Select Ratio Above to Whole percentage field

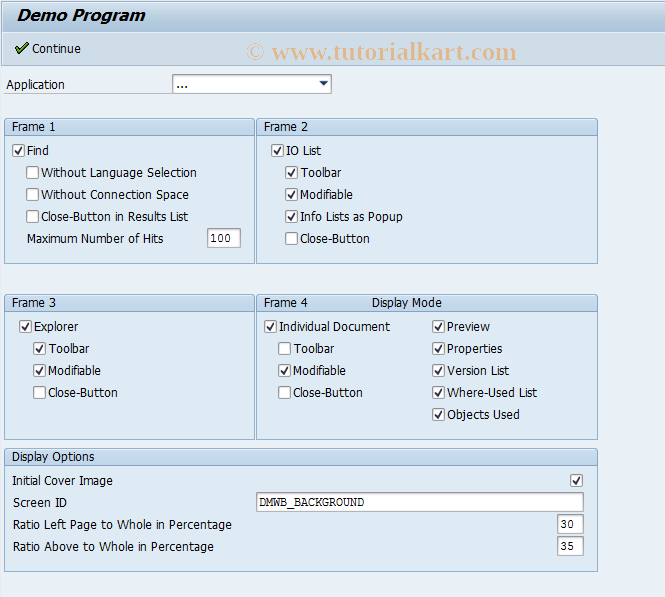coord(570,546)
